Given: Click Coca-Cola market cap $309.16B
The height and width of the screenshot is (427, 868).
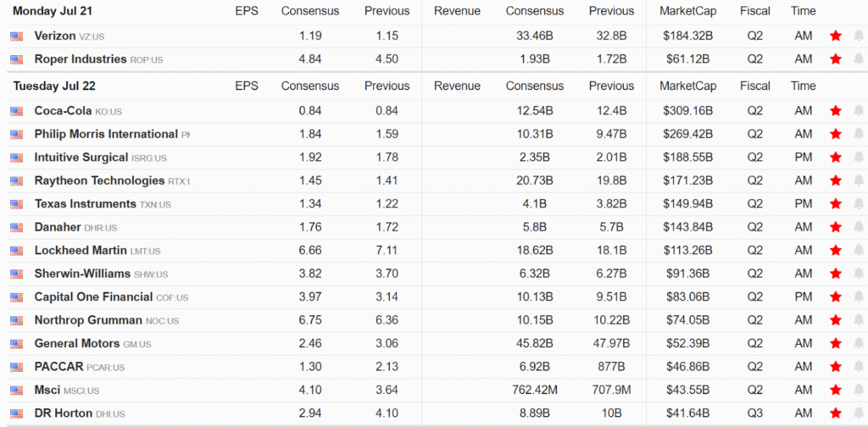Looking at the screenshot, I should pos(687,111).
